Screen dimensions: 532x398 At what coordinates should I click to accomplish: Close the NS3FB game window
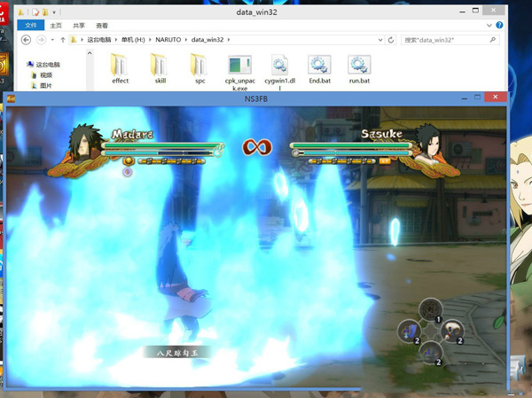(x=496, y=97)
